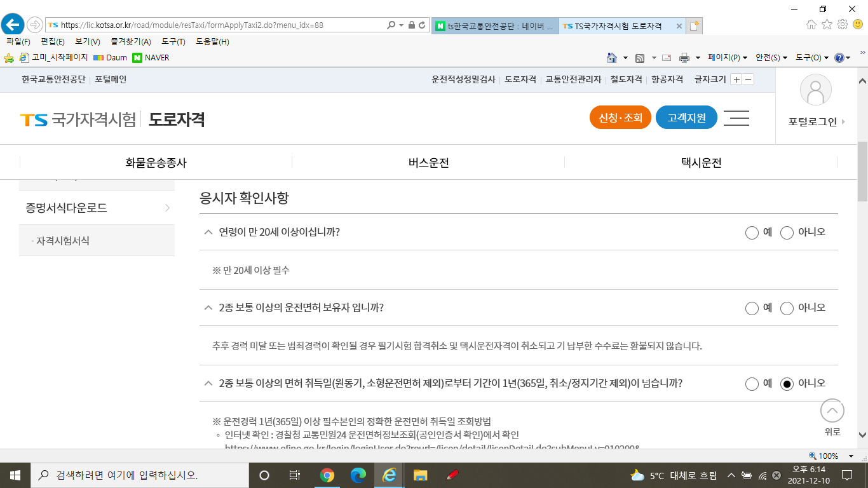Select 예 for 2종 보통 license holder
Screen dimensions: 868x488
click(x=752, y=308)
